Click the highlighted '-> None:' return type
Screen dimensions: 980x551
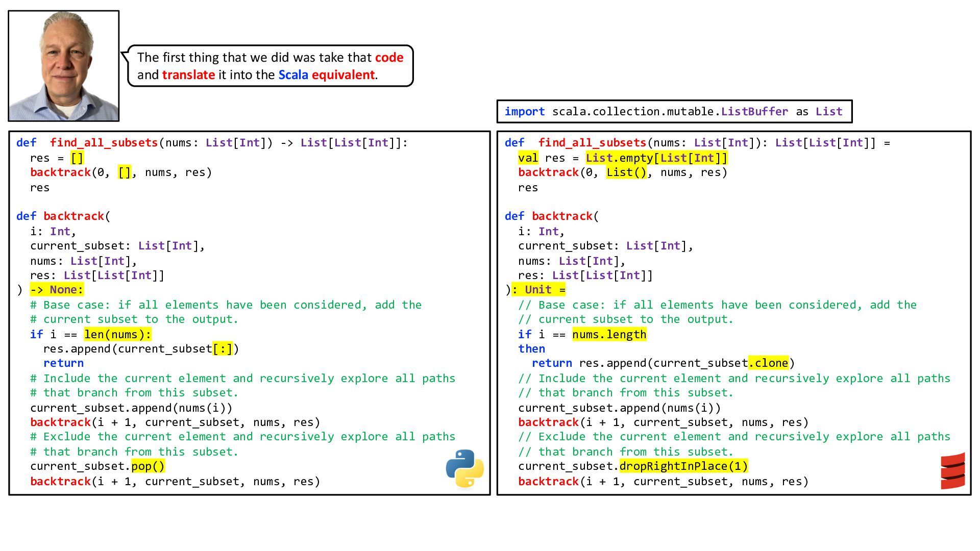click(56, 290)
